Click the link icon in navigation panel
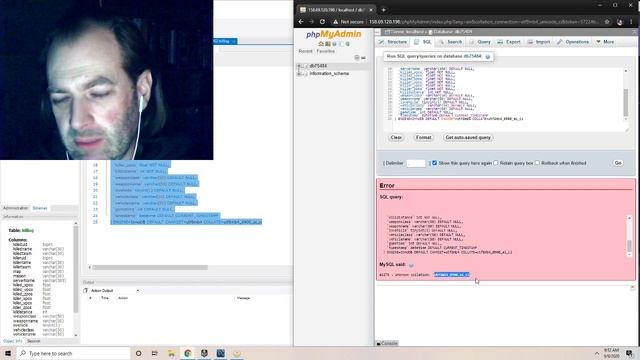The image size is (640, 360). click(x=363, y=58)
